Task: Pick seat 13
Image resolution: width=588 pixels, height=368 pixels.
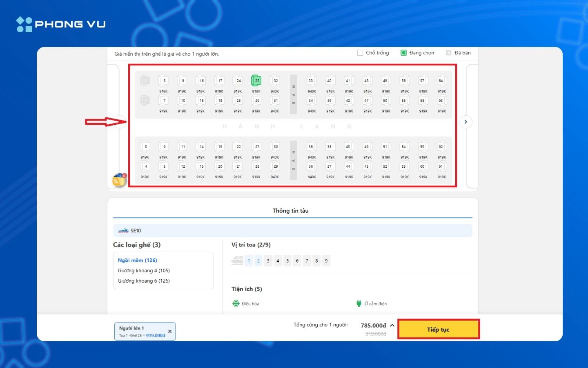Action: click(x=201, y=166)
